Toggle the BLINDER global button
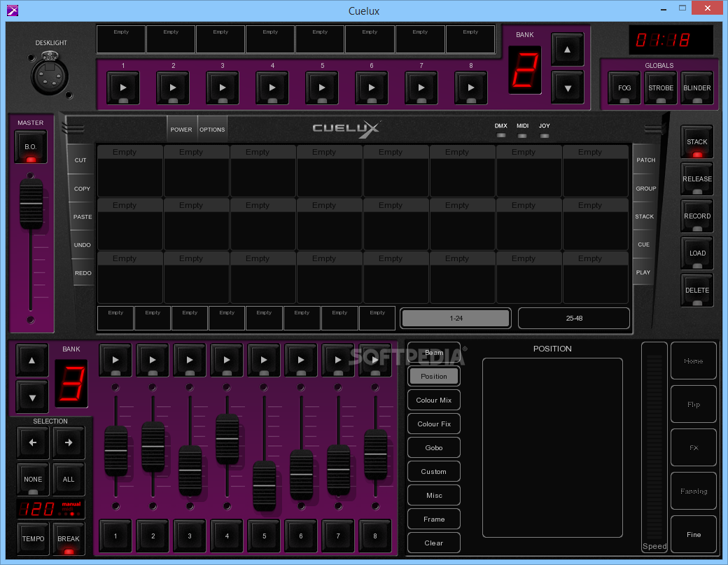 [x=697, y=88]
